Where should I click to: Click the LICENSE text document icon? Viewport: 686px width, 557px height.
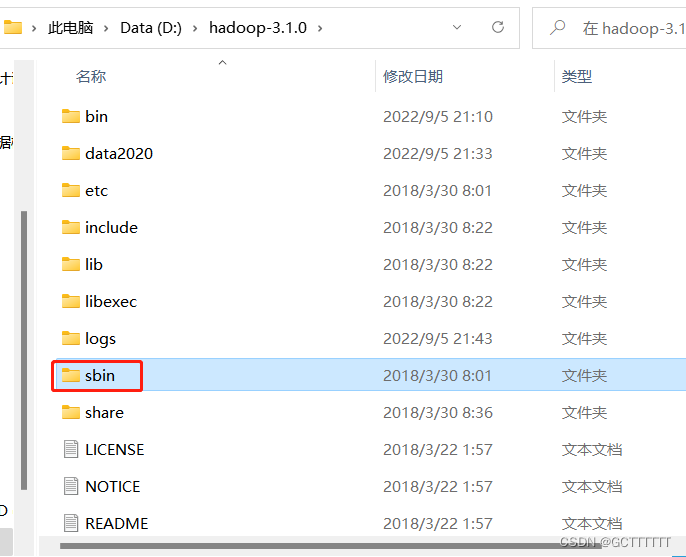(71, 449)
